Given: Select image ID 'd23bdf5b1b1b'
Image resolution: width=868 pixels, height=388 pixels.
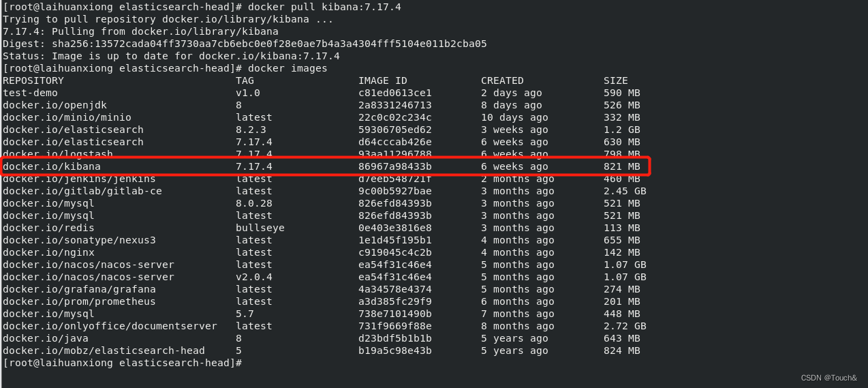Looking at the screenshot, I should click(x=395, y=338).
